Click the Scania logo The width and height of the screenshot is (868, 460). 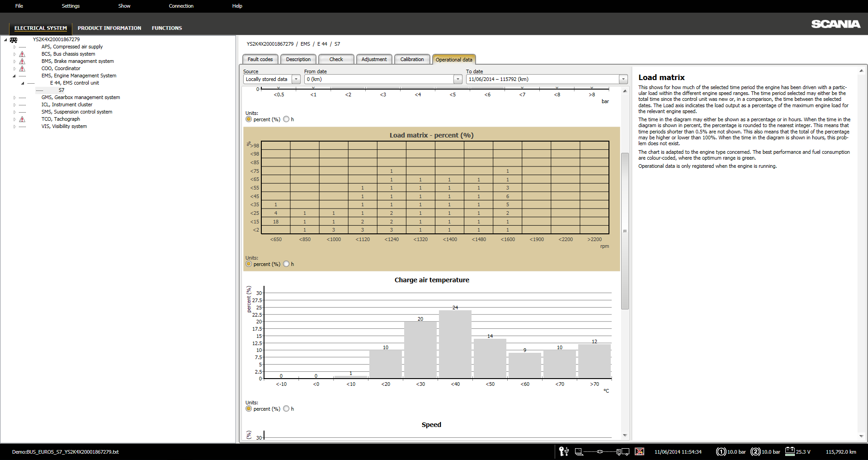tap(835, 24)
